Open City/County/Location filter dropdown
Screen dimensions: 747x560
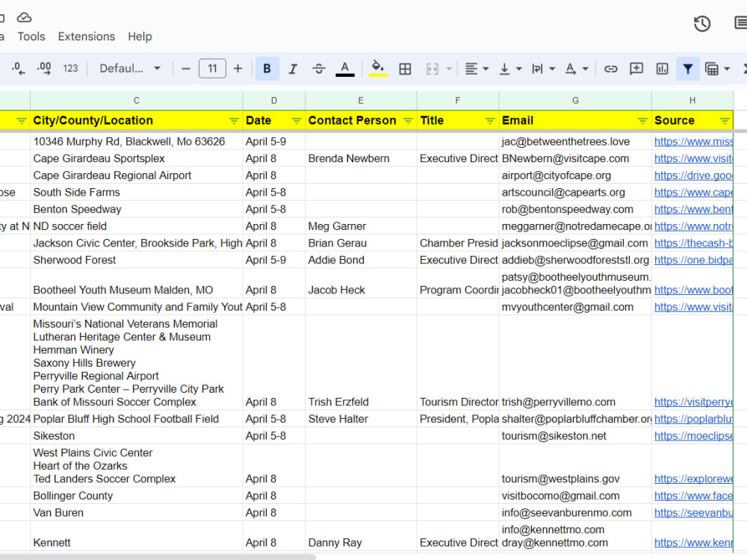click(234, 121)
